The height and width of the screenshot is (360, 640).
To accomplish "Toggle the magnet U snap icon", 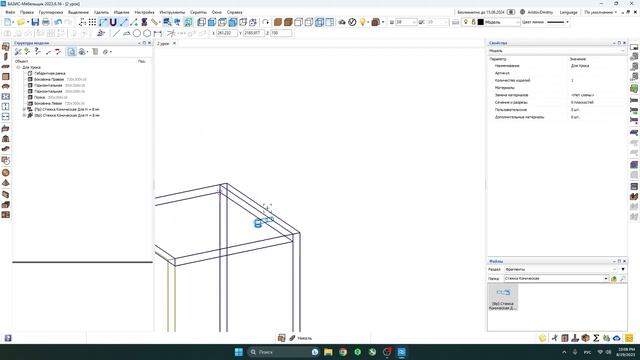I will point(113,22).
